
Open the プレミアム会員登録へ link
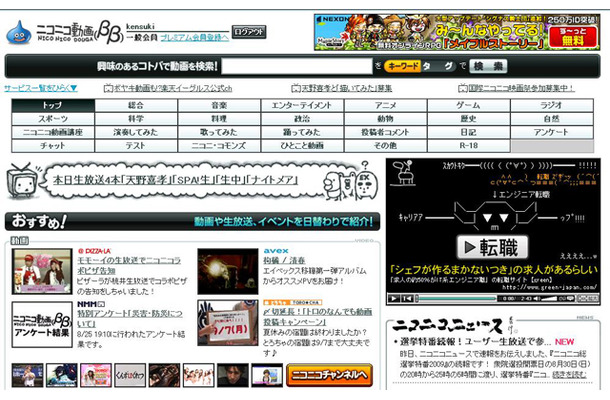click(x=195, y=37)
